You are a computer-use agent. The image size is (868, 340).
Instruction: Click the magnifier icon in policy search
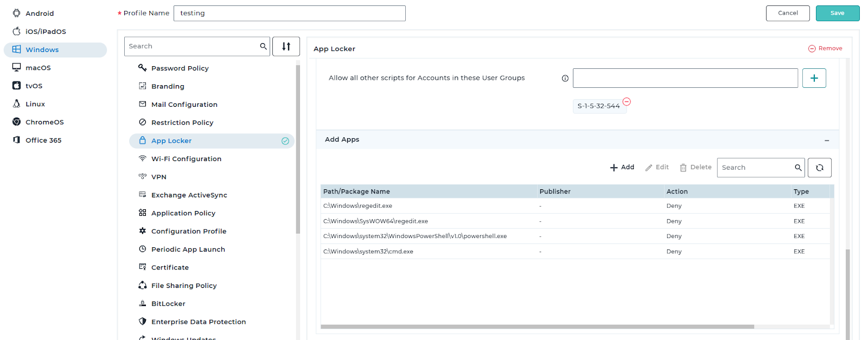(x=263, y=47)
